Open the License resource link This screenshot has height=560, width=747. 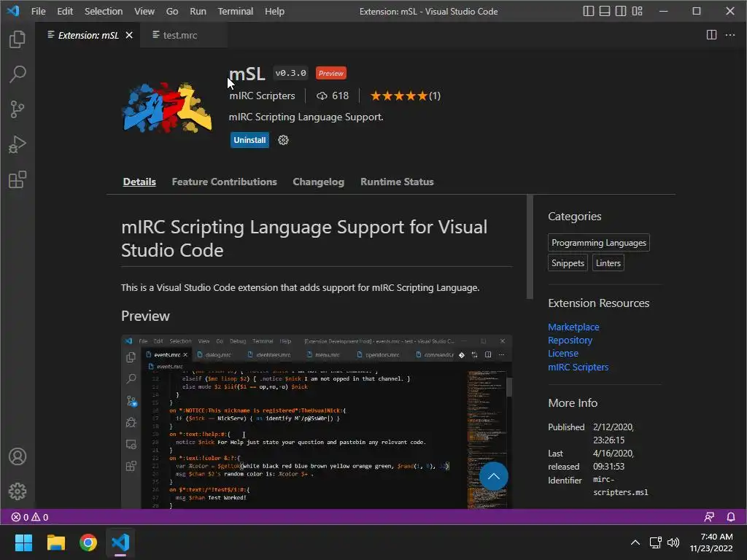563,354
